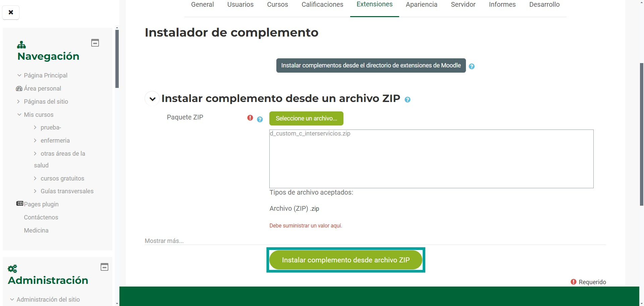Click the red required icon beside Paquete ZIP
This screenshot has width=644, height=306.
coord(250,118)
